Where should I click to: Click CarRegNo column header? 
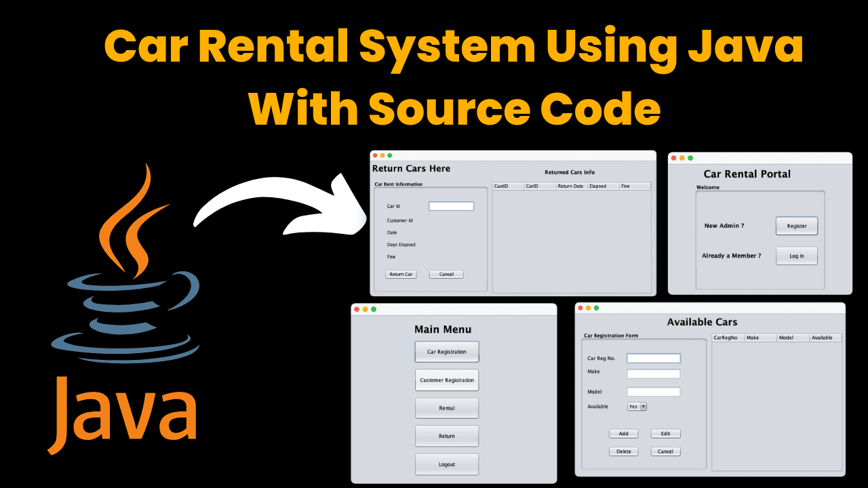[x=728, y=338]
